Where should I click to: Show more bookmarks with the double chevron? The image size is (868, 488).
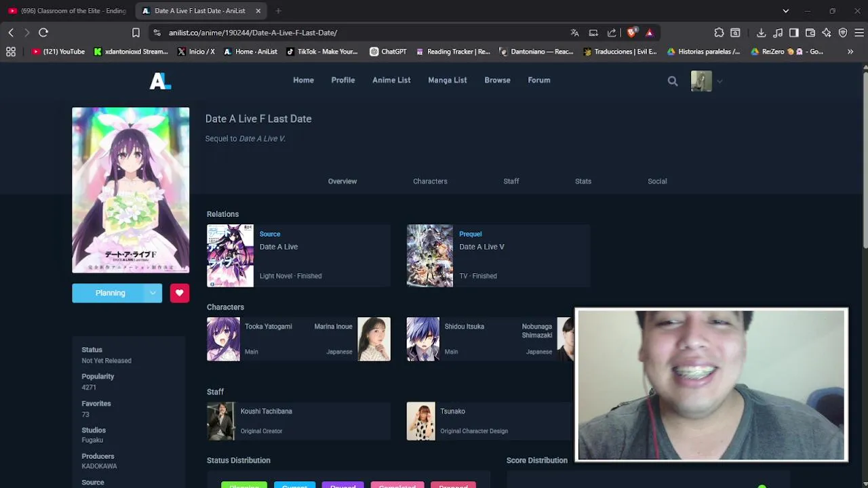point(850,52)
